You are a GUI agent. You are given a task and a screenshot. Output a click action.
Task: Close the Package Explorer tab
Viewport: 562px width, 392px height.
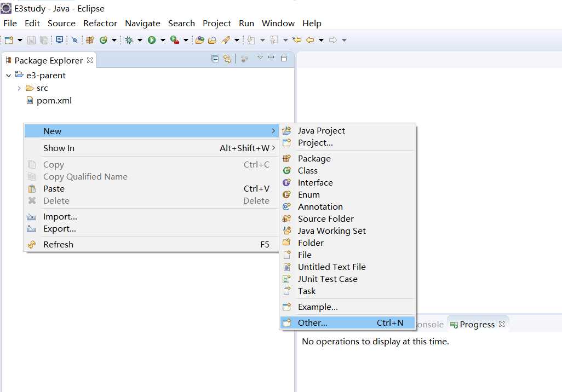click(90, 60)
